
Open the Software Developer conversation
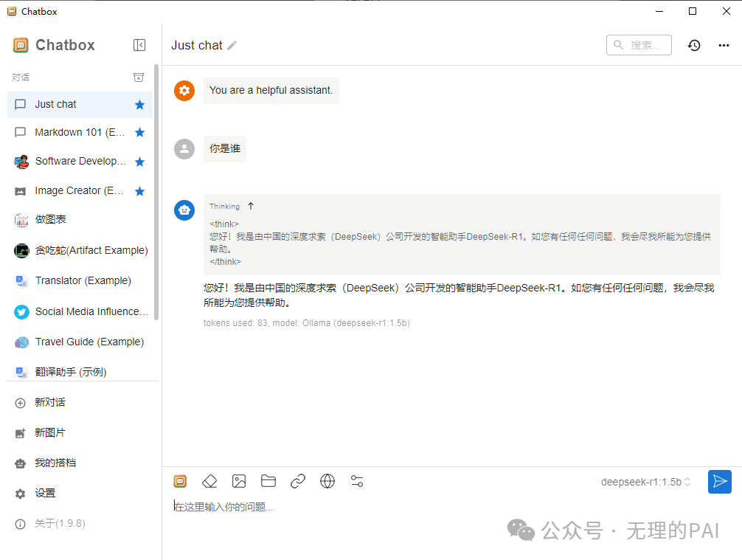click(x=80, y=162)
